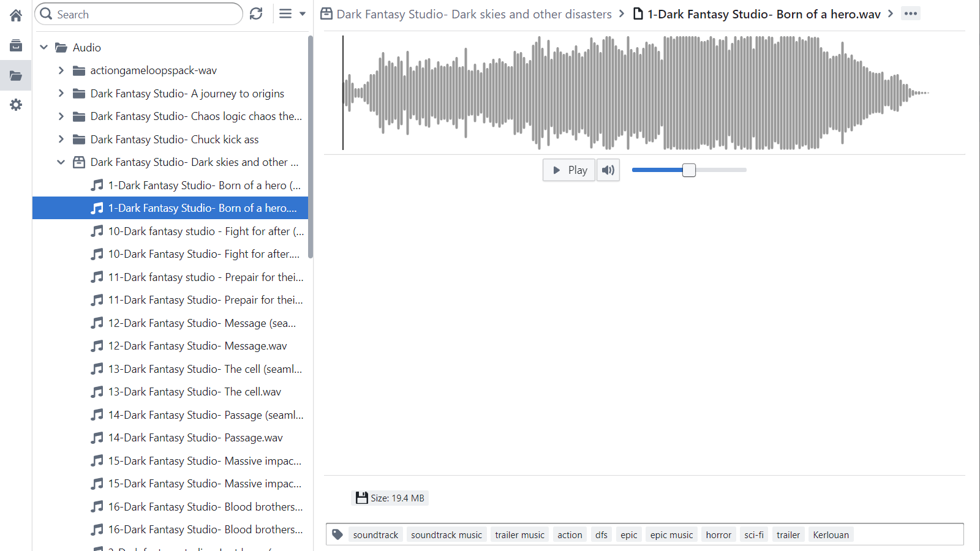Click breadcrumb Dark skies and other disasters
Image resolution: width=980 pixels, height=551 pixels.
(474, 14)
